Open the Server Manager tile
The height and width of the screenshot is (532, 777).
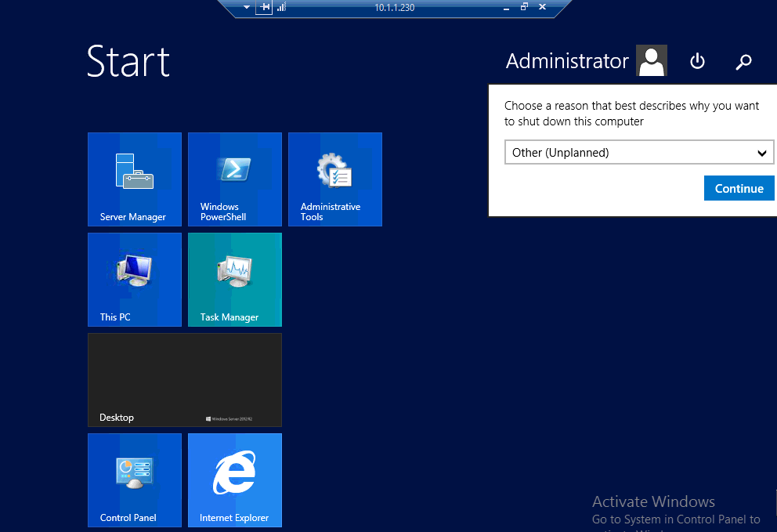135,179
